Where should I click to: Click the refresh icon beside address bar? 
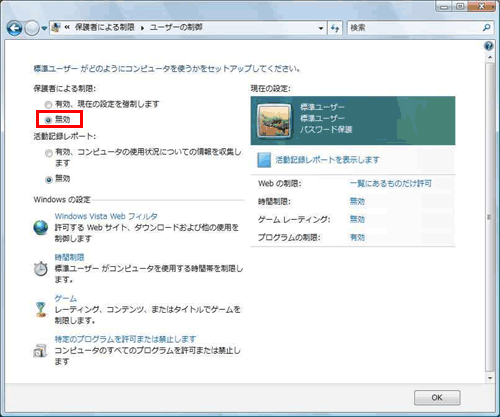pos(335,28)
